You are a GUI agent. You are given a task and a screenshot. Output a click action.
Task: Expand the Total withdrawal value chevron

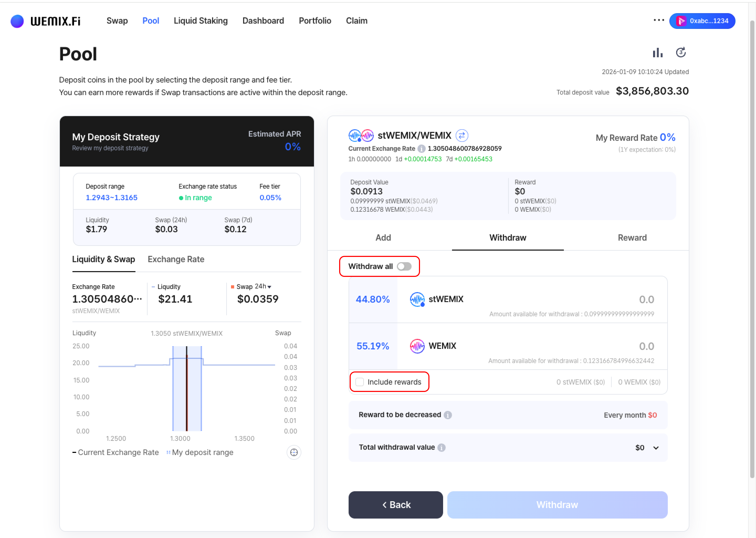tap(656, 448)
